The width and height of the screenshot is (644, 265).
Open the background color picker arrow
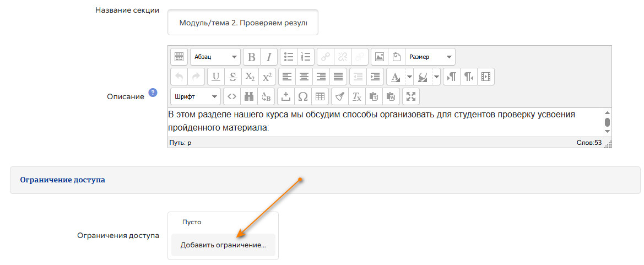(x=436, y=77)
